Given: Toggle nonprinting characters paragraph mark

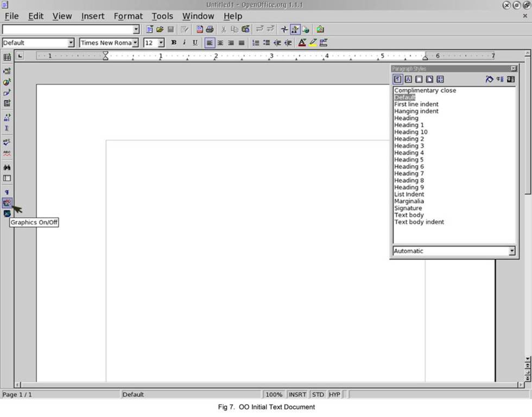Looking at the screenshot, I should pos(7,192).
